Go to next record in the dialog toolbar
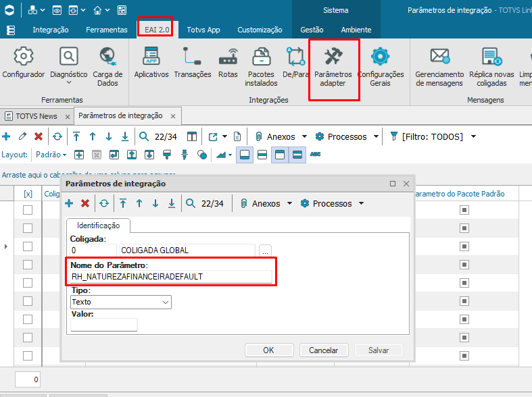This screenshot has height=397, width=532. coord(155,203)
